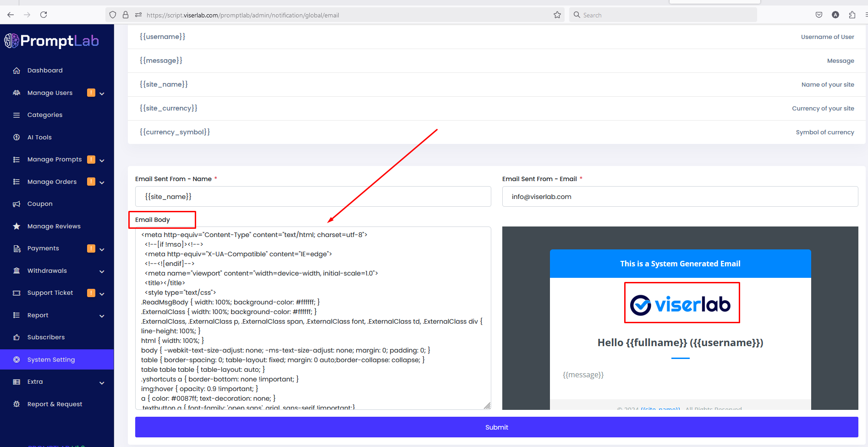
Task: Open the browser extensions puzzle icon
Action: (x=852, y=15)
